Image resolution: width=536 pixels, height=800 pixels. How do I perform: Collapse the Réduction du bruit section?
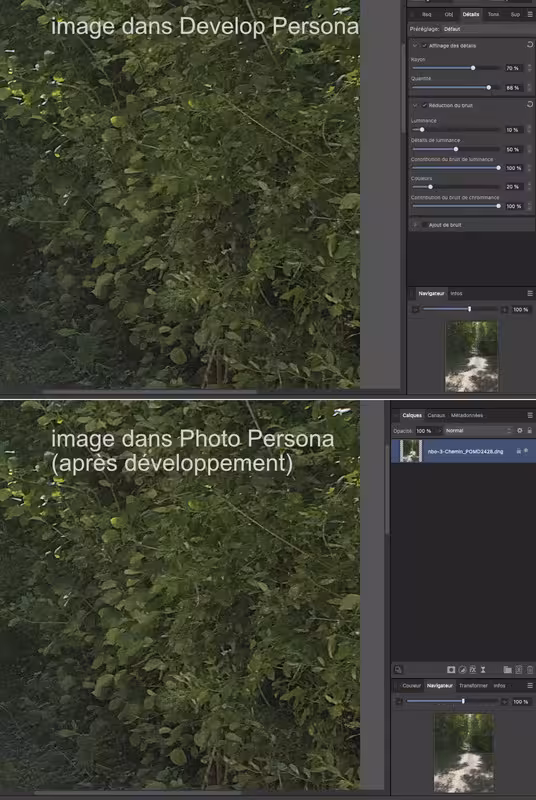tap(415, 105)
